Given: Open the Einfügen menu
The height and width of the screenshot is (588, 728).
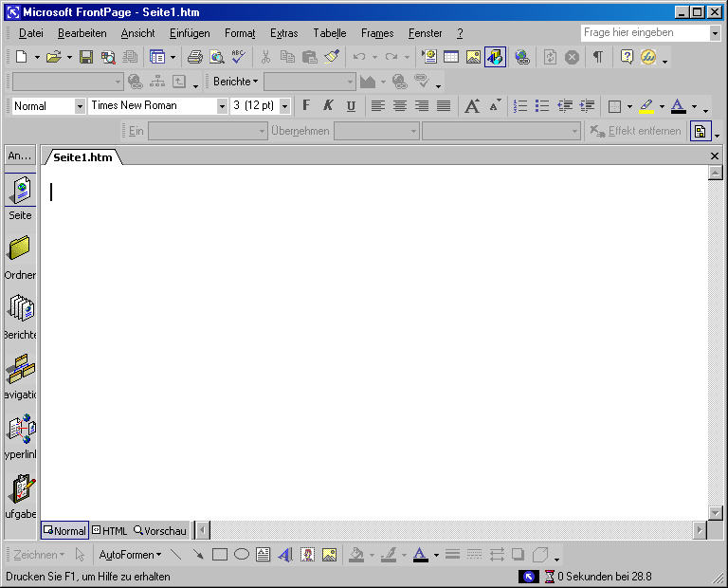Looking at the screenshot, I should (x=190, y=33).
